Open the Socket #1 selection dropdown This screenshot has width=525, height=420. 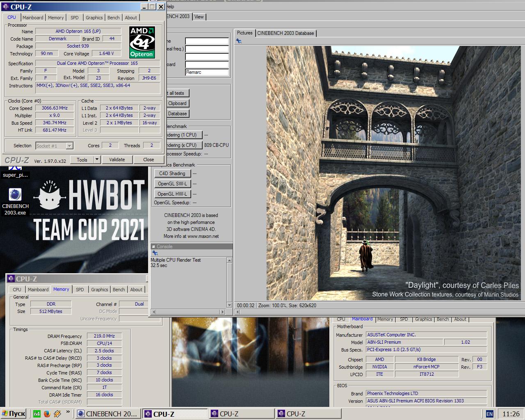pyautogui.click(x=69, y=146)
